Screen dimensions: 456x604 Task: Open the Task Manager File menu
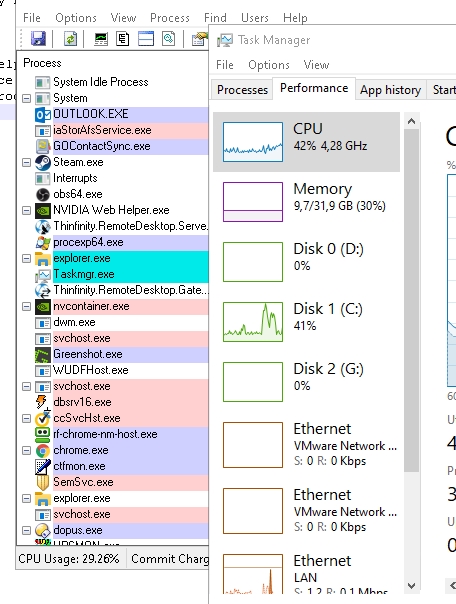click(x=225, y=65)
